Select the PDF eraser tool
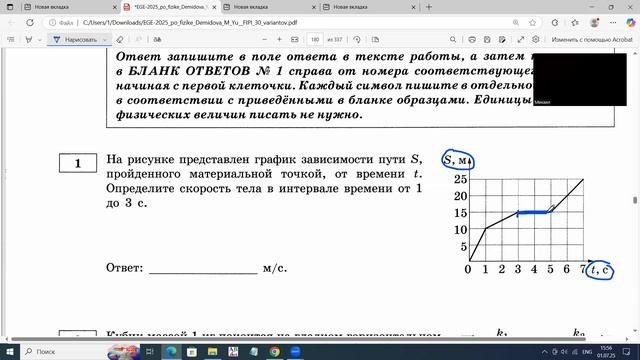This screenshot has height=360, width=640. pyautogui.click(x=120, y=40)
